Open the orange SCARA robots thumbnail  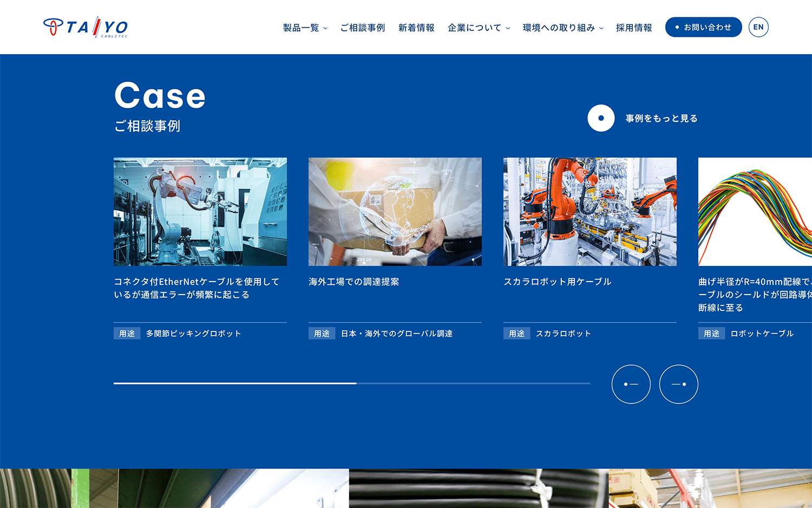pos(590,212)
